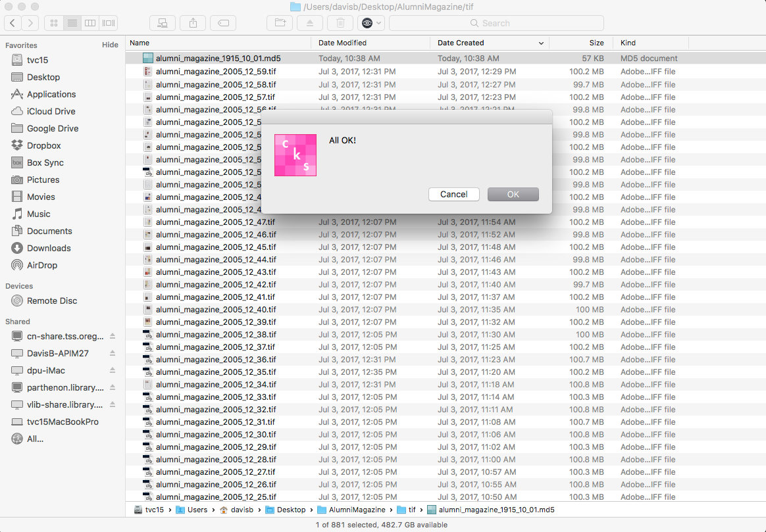The height and width of the screenshot is (532, 766).
Task: Open Box Sync in the sidebar
Action: [45, 162]
